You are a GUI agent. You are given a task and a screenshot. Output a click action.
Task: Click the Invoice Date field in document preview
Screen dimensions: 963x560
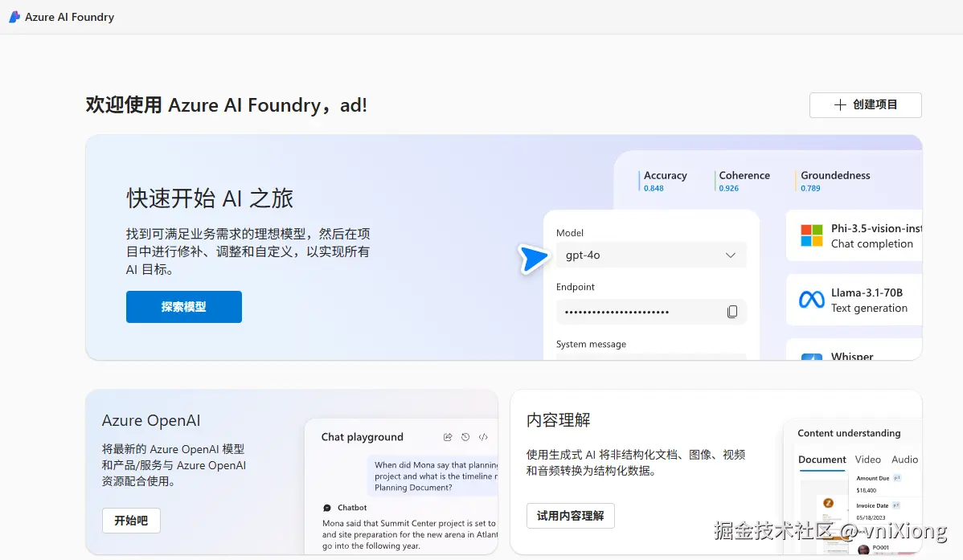click(x=872, y=506)
